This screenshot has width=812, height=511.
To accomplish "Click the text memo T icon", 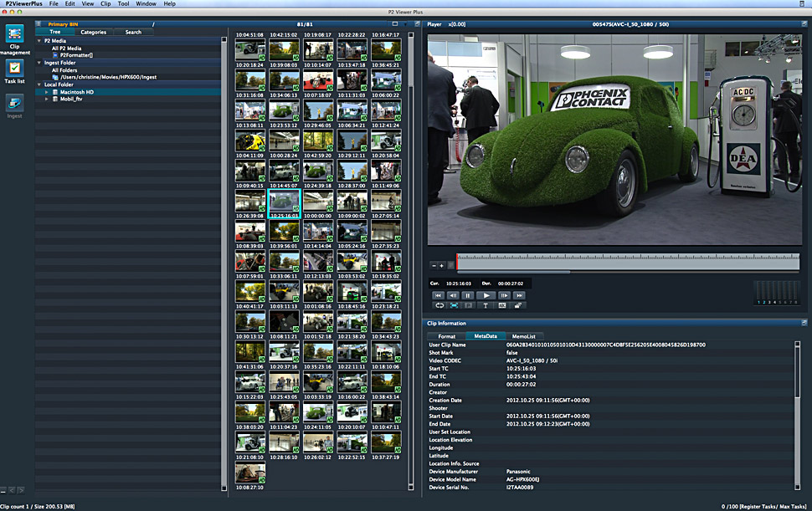I will point(486,305).
